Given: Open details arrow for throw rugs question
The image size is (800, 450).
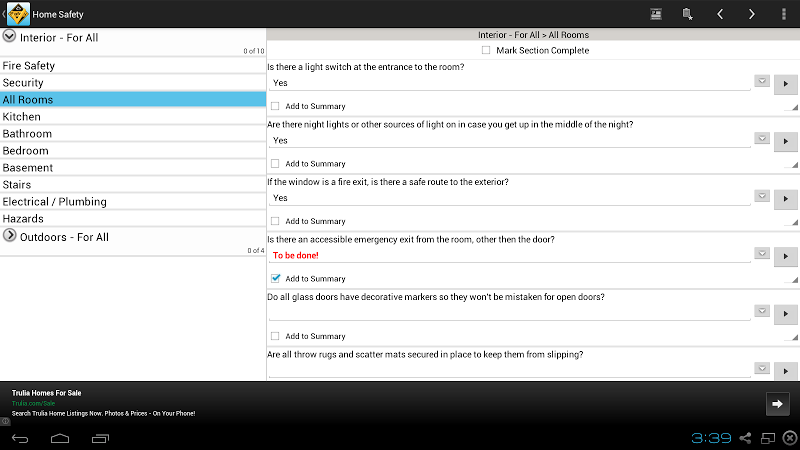Looking at the screenshot, I should (x=786, y=371).
